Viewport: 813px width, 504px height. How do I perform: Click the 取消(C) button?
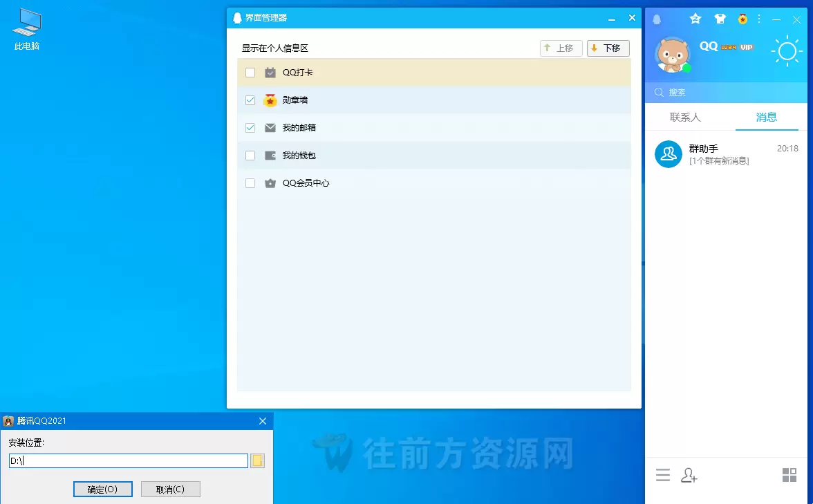click(x=171, y=489)
